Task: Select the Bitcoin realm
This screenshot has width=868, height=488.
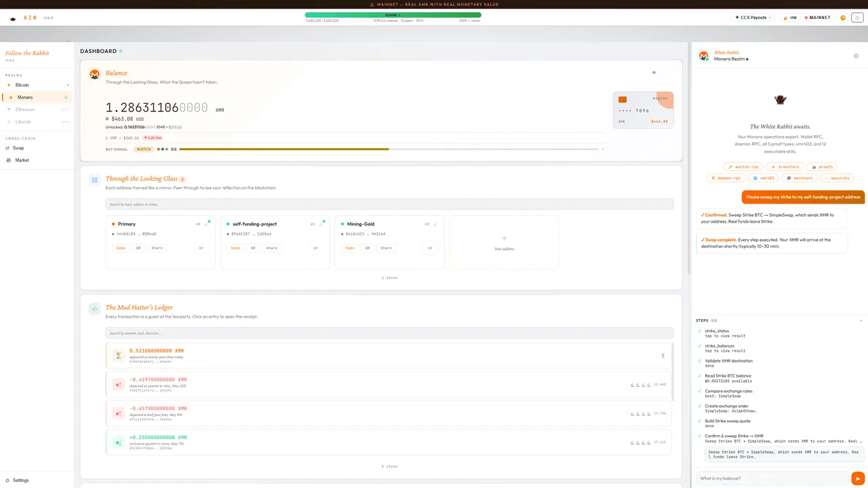Action: 37,85
